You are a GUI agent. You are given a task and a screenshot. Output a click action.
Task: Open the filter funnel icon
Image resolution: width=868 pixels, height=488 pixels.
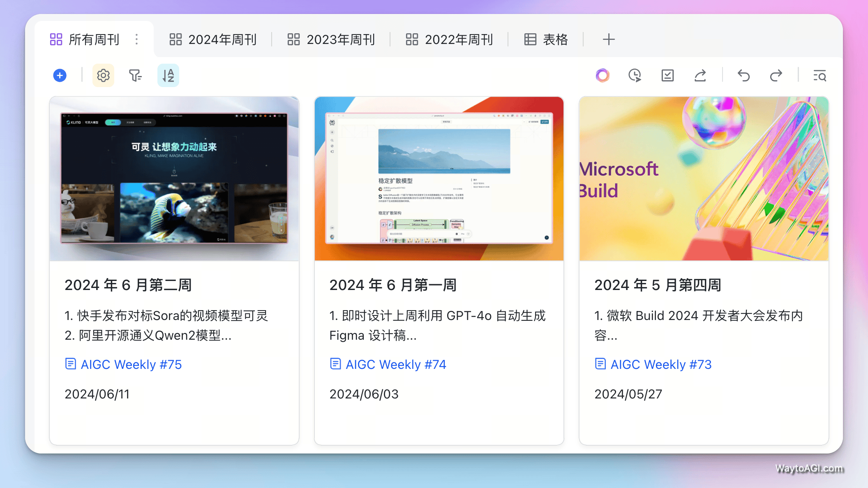[x=135, y=76]
